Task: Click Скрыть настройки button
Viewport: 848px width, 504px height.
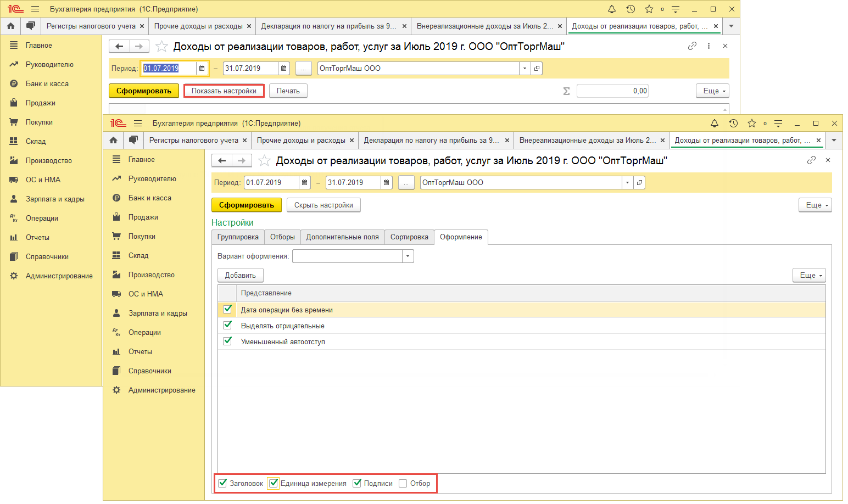Action: coord(323,205)
